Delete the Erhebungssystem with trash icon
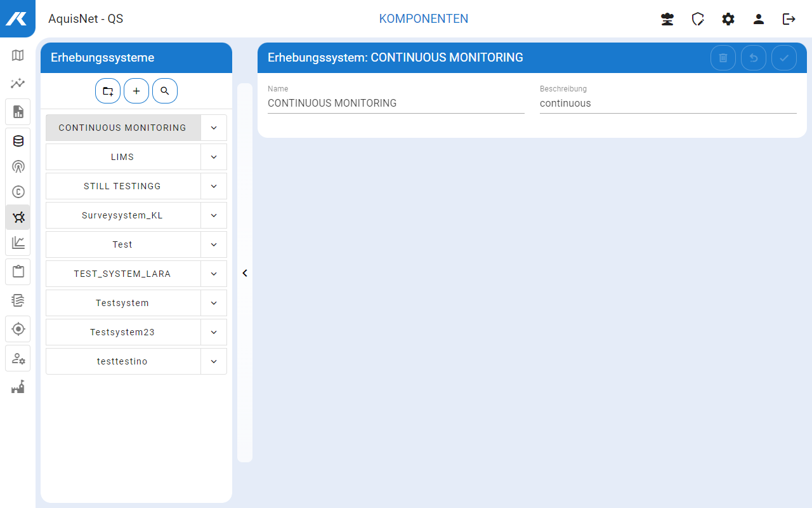 click(x=723, y=58)
